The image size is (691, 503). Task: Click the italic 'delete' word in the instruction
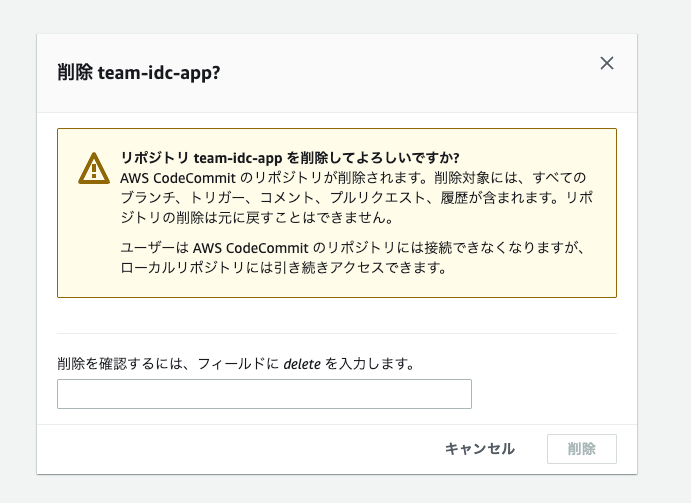(x=301, y=365)
